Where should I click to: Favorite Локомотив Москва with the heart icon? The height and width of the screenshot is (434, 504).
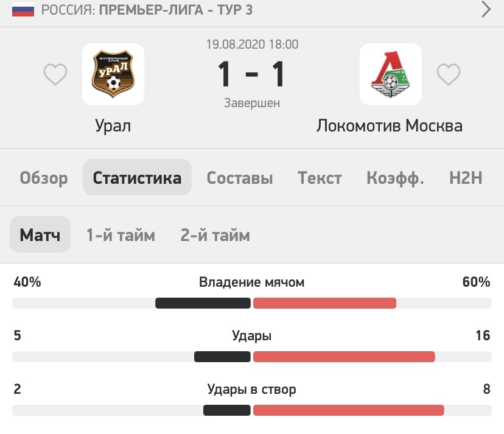tap(449, 74)
